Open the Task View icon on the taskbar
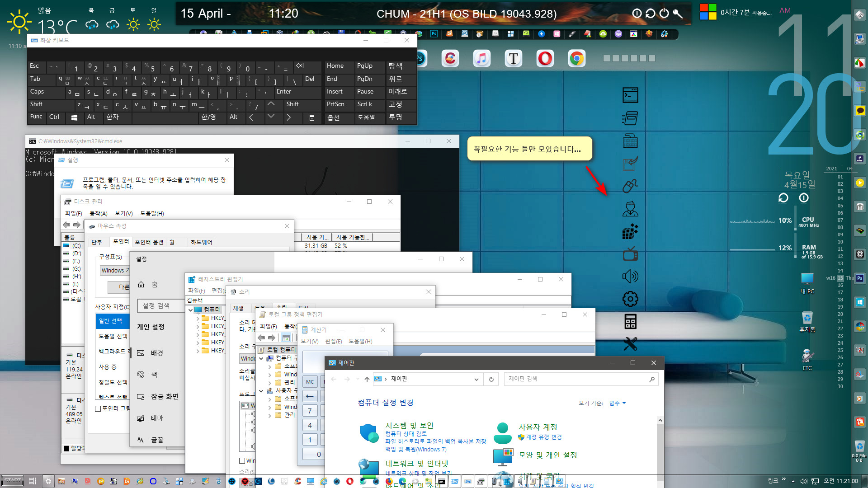The image size is (868, 488). 32,481
